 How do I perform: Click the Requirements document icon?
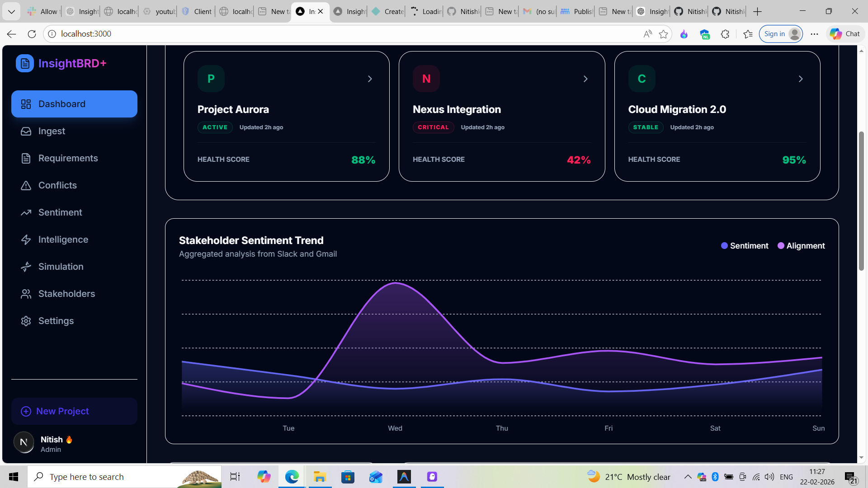coord(26,158)
